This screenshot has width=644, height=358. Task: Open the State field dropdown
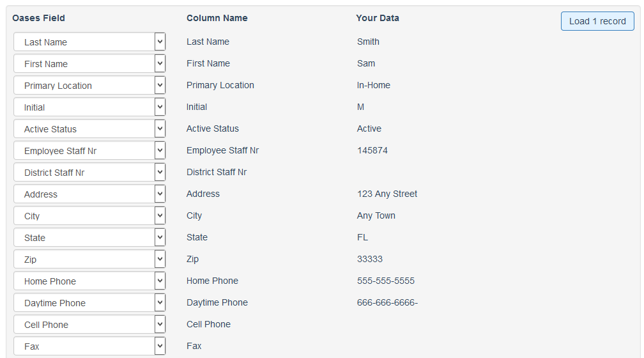[x=89, y=238]
